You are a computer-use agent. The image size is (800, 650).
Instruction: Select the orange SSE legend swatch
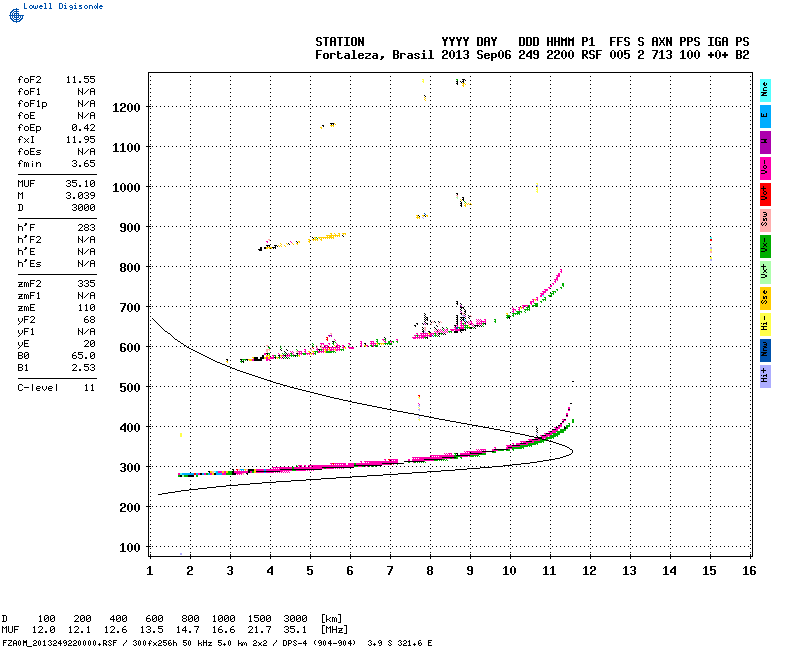765,298
